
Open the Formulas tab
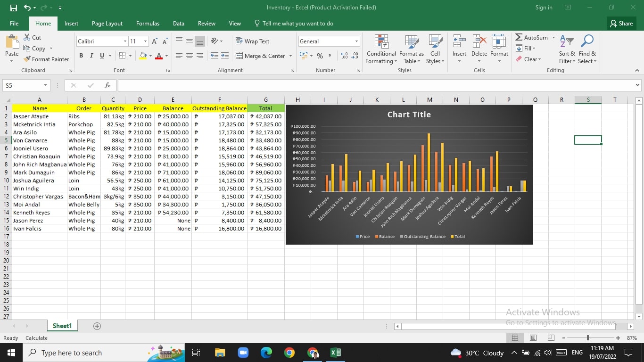click(x=148, y=24)
